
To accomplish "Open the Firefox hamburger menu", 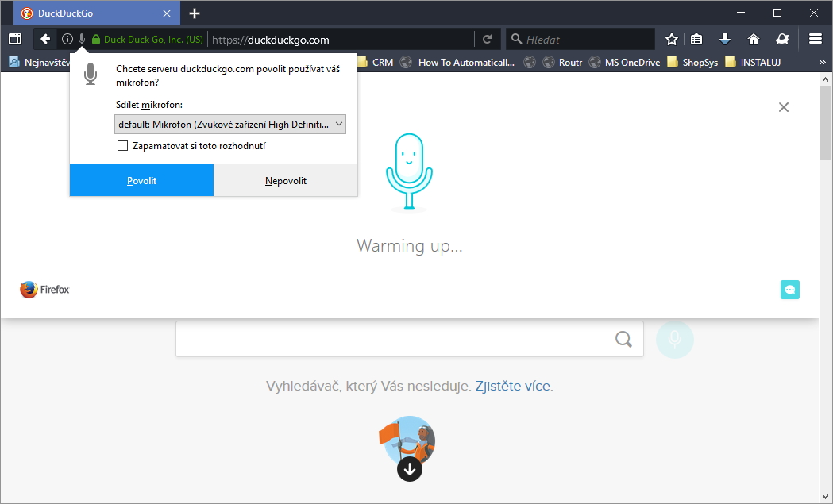I will tap(816, 39).
